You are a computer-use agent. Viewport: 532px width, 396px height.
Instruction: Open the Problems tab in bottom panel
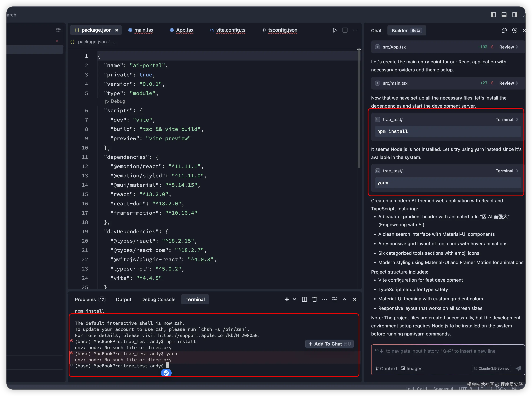pos(85,299)
